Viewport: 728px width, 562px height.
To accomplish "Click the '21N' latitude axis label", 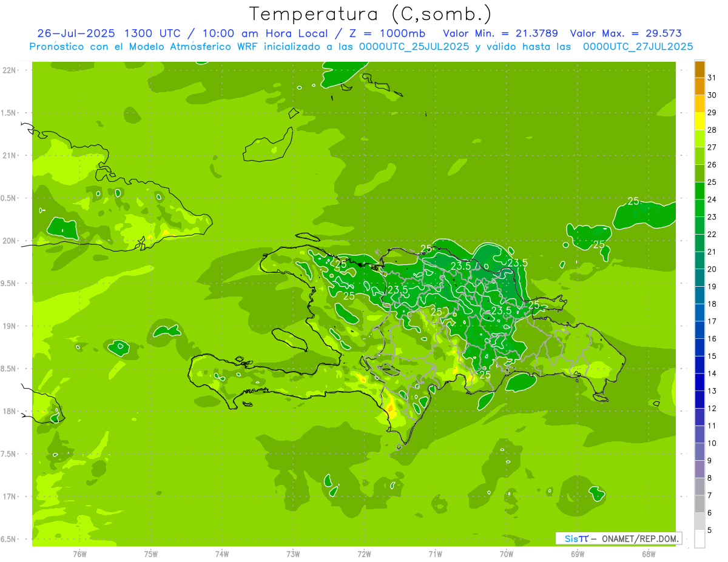I will click(x=10, y=156).
